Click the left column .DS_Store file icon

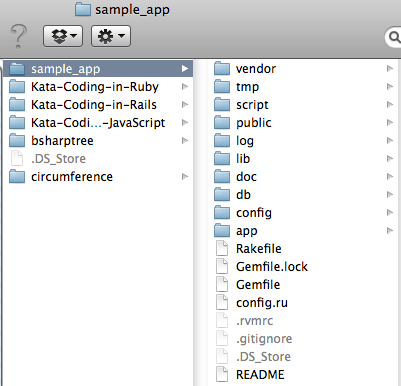17,158
